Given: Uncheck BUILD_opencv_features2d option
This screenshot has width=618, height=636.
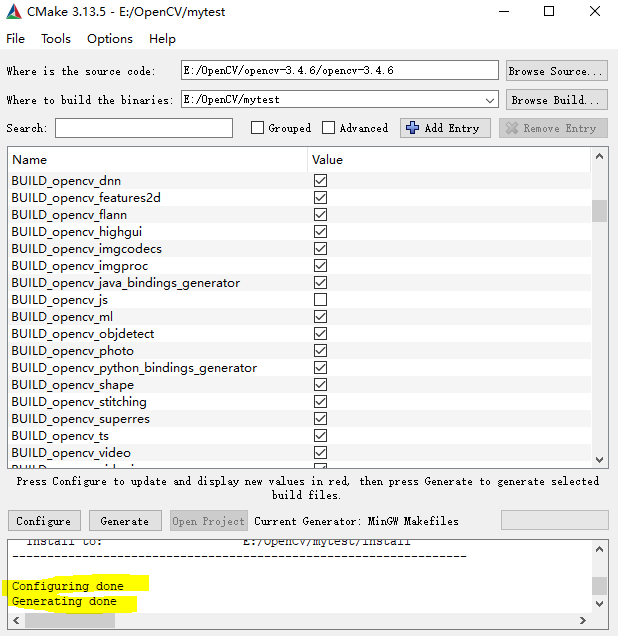Looking at the screenshot, I should click(x=320, y=198).
